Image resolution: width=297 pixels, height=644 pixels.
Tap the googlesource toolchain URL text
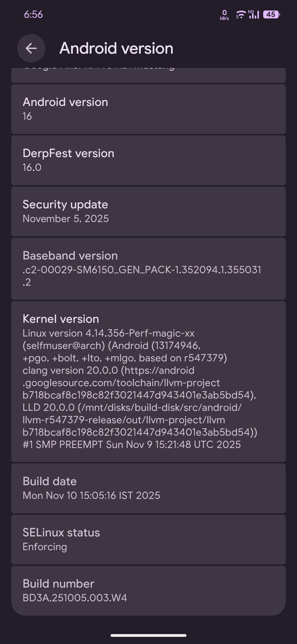click(x=121, y=383)
